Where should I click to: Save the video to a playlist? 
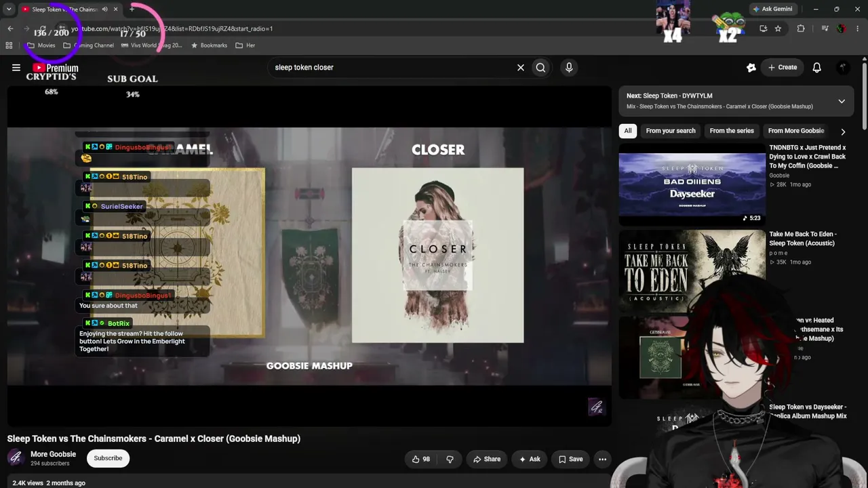pos(570,459)
